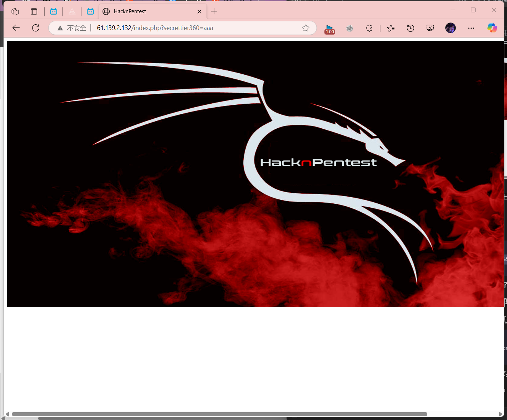507x420 pixels.
Task: Minimize the browser window
Action: point(453,10)
